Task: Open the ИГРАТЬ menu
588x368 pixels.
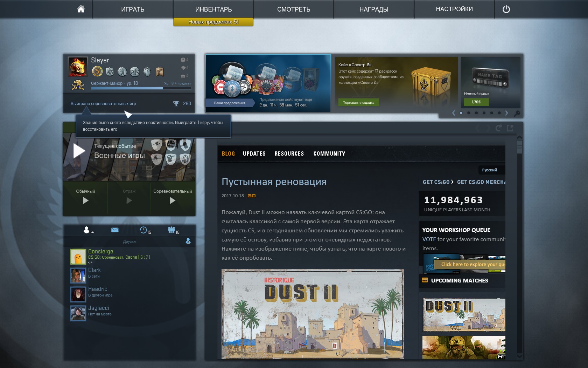Action: coord(133,9)
